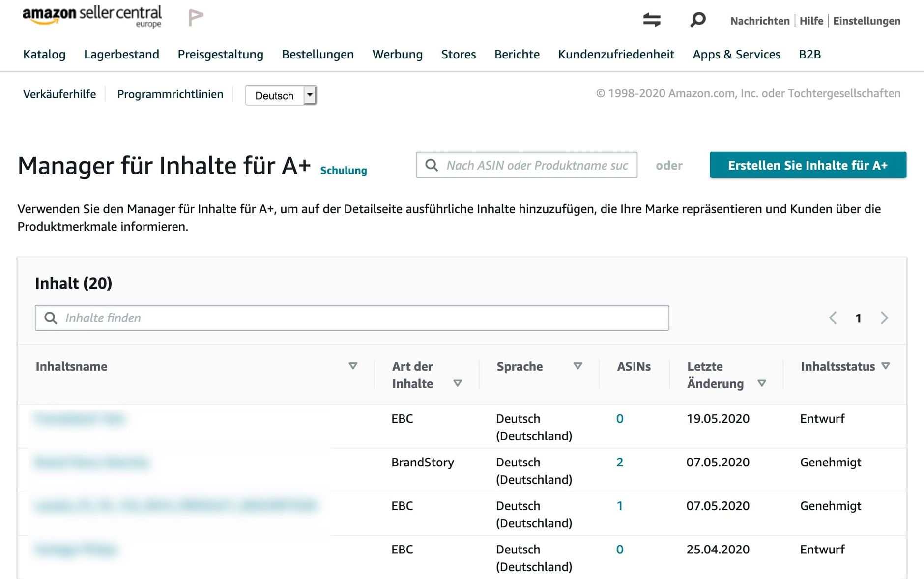Image resolution: width=924 pixels, height=579 pixels.
Task: Open the Apps & Services menu
Action: point(736,54)
